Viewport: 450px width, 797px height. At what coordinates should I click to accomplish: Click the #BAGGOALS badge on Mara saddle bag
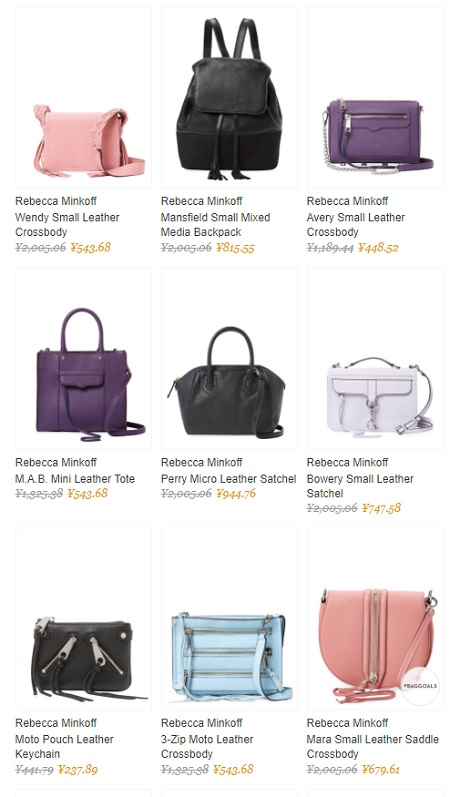[420, 686]
